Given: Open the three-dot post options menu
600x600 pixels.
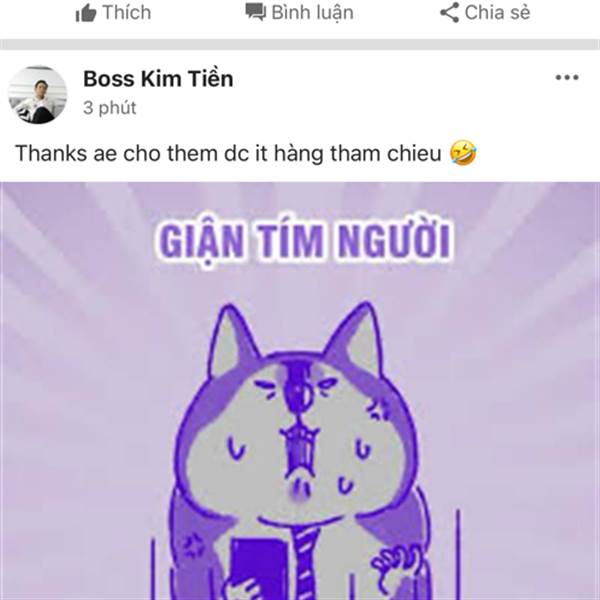Looking at the screenshot, I should [x=567, y=78].
